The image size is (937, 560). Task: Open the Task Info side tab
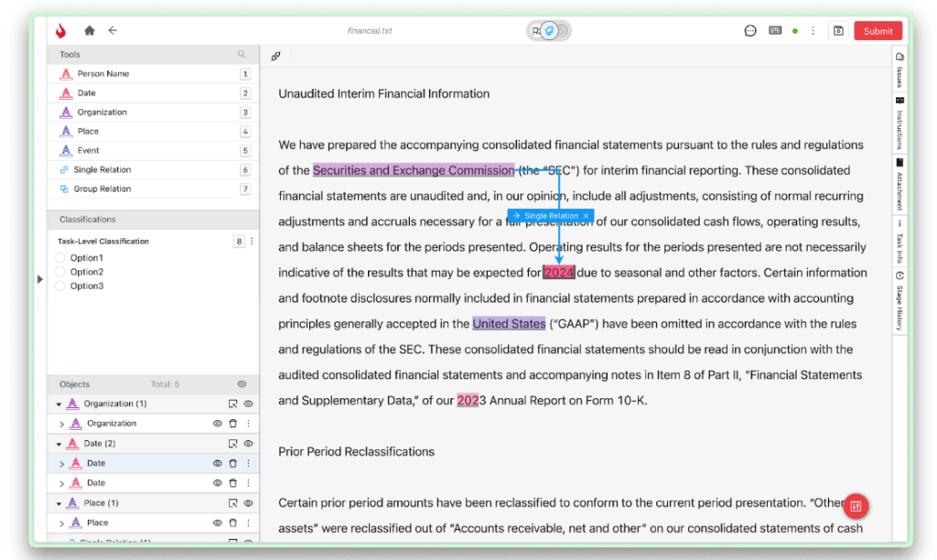899,242
